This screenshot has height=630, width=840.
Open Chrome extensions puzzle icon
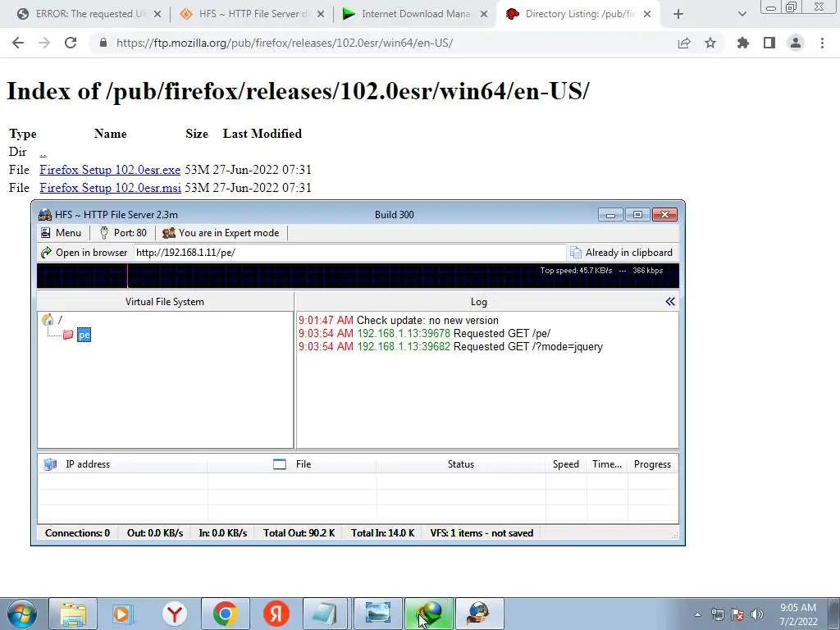coord(743,43)
